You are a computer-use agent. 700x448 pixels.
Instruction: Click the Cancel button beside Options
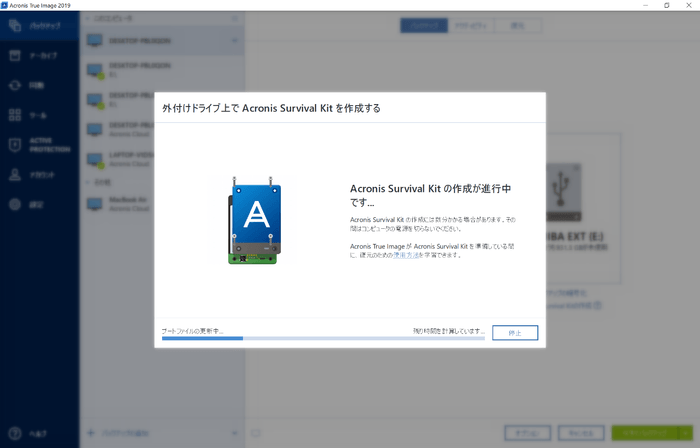click(x=581, y=433)
